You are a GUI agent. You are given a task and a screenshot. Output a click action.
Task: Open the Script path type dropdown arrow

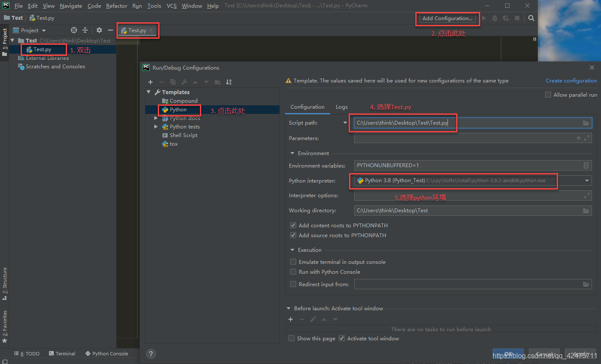(345, 123)
